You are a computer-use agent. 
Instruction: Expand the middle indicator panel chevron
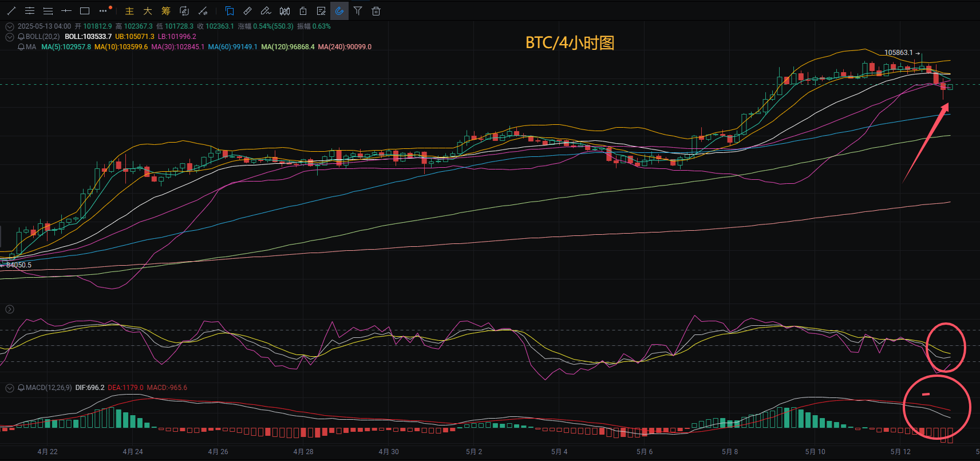point(10,309)
